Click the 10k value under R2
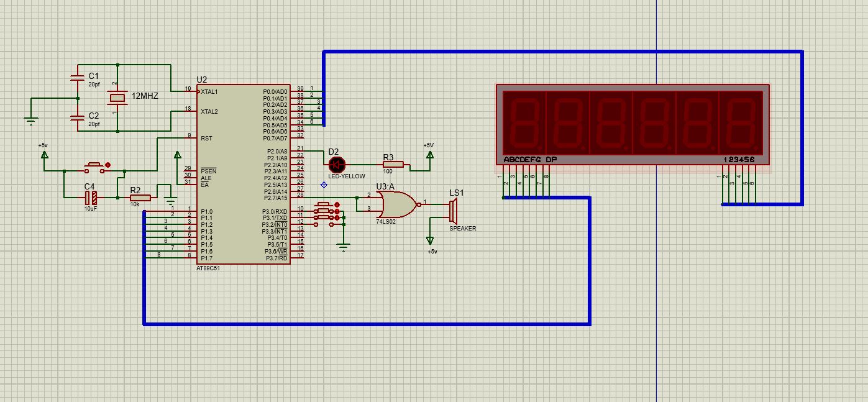Viewport: 868px width, 402px height. 135,204
